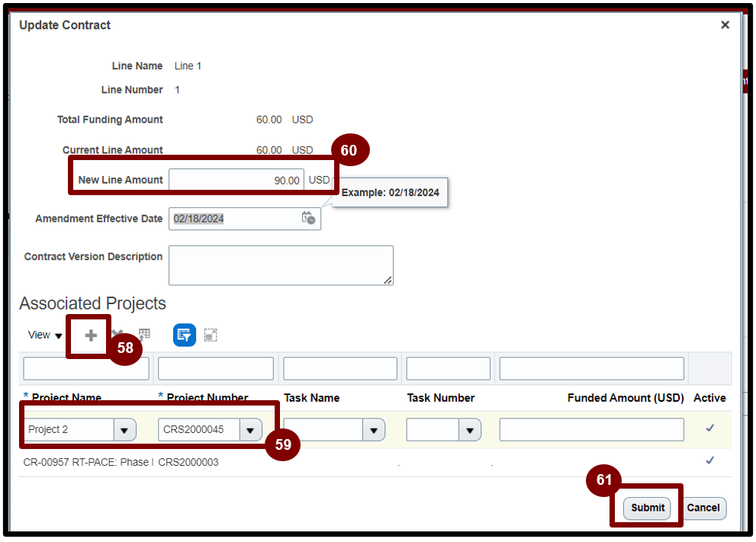Toggle the Active check mark in Project 2 row
The image size is (756, 542).
(709, 428)
